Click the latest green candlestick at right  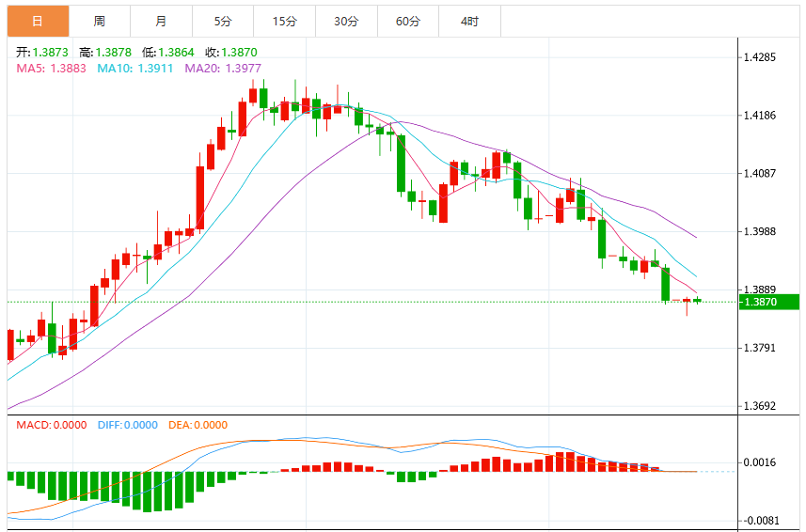point(698,301)
